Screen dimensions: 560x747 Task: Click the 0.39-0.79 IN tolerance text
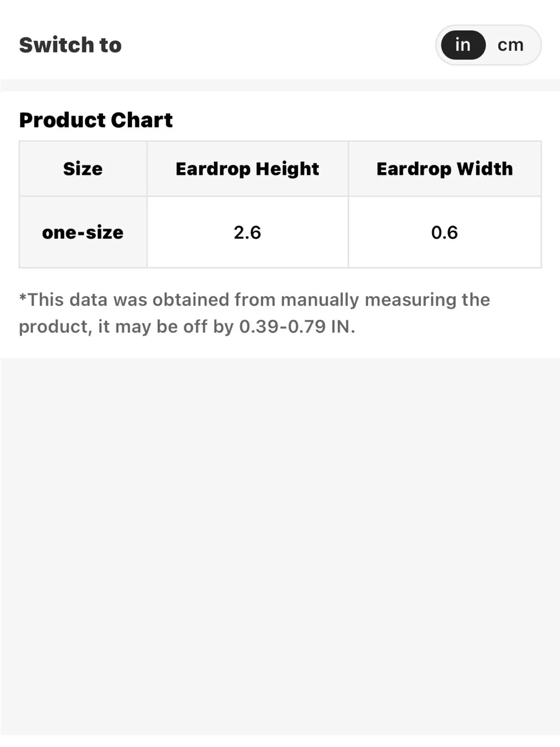click(x=297, y=326)
